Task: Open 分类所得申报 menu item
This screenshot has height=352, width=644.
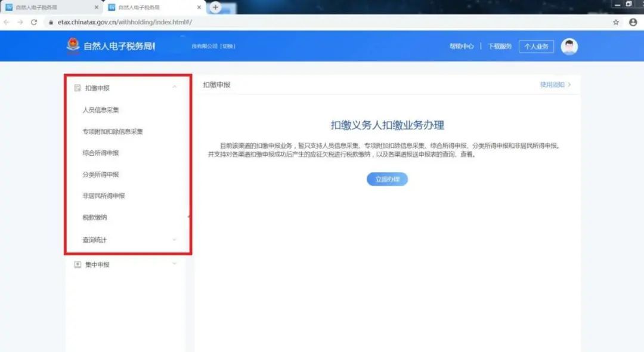Action: (x=101, y=175)
